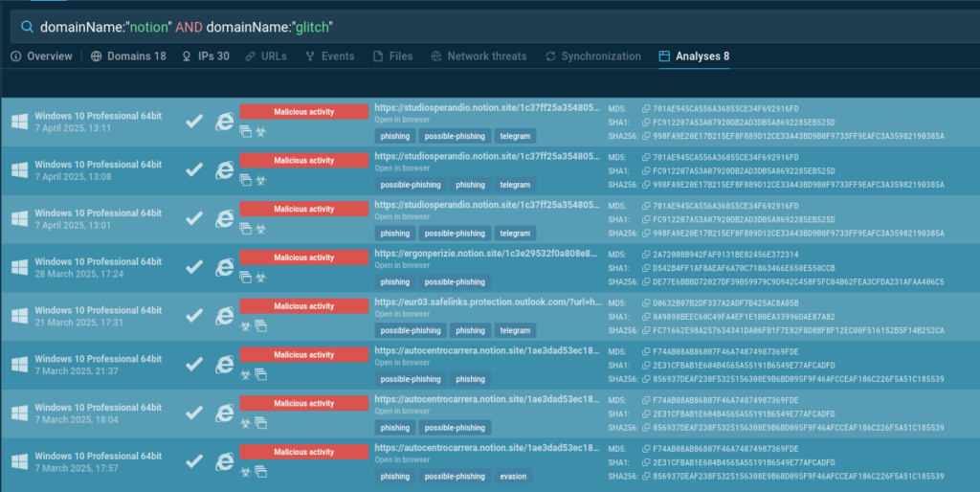Click Windows logo in 7 March 21:37 row
The image size is (980, 492).
point(19,364)
